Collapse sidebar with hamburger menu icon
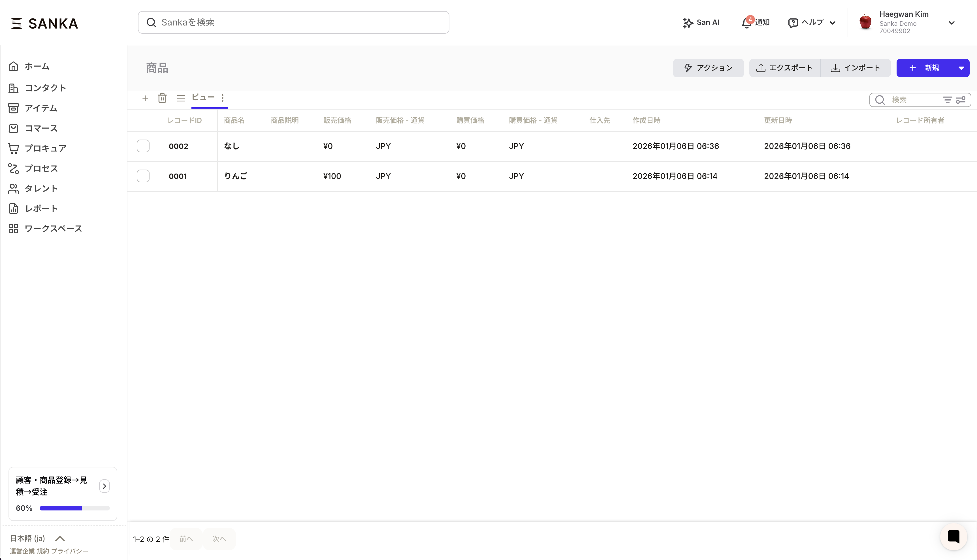 [x=16, y=23]
